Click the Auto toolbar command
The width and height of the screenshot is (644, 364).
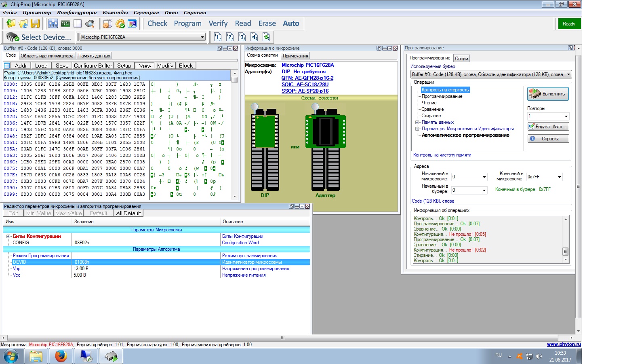click(291, 23)
